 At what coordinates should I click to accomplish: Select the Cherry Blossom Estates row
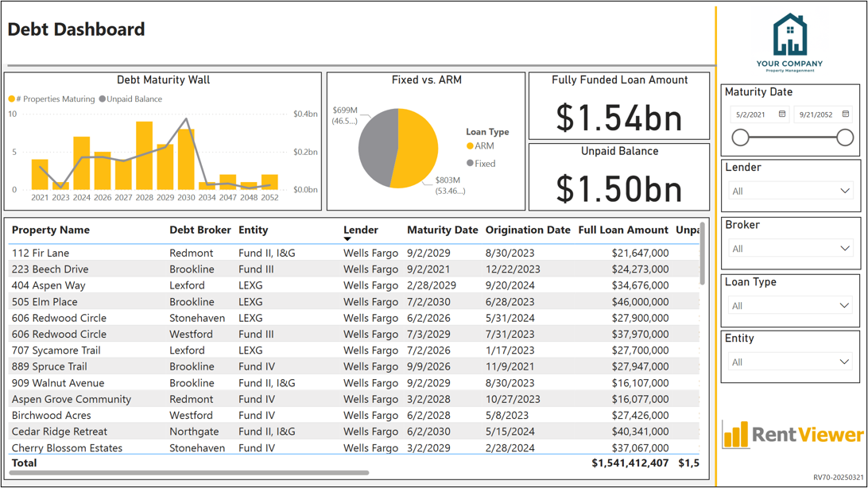point(355,447)
